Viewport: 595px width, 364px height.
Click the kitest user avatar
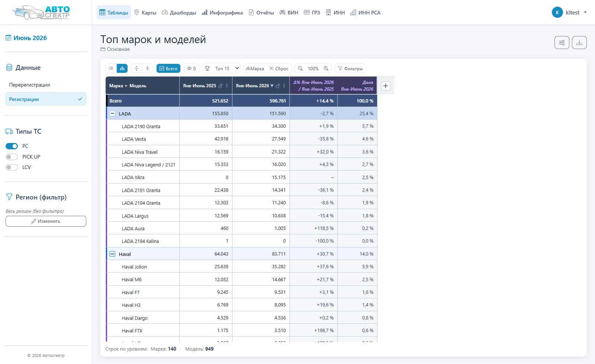coord(557,12)
